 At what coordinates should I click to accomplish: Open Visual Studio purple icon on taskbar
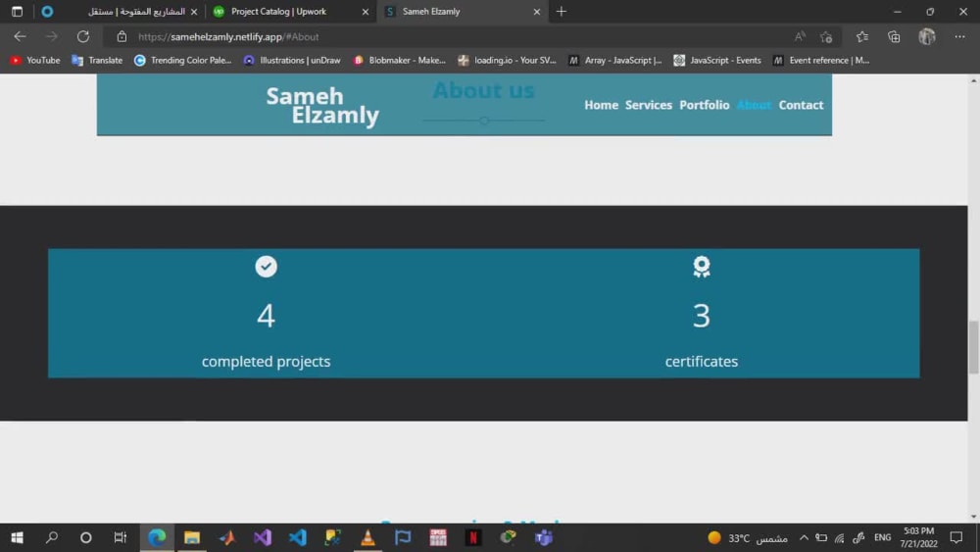pyautogui.click(x=263, y=537)
